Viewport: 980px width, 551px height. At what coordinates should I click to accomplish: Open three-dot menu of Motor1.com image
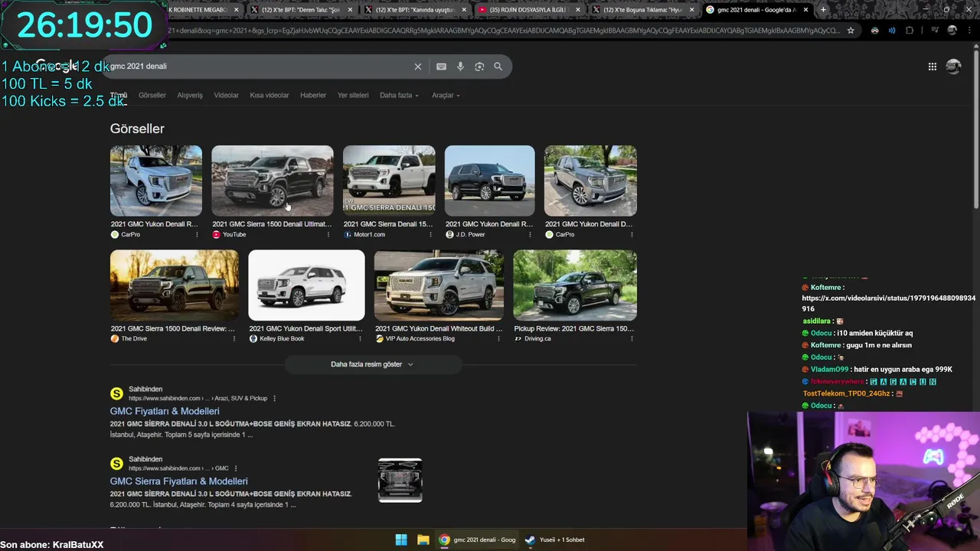(430, 235)
